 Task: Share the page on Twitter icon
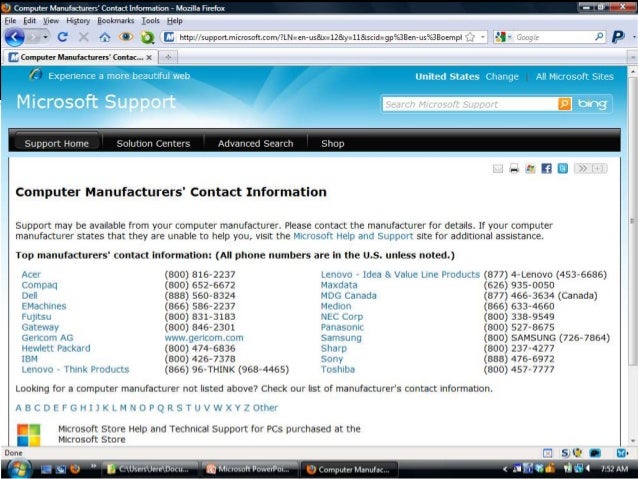[563, 168]
